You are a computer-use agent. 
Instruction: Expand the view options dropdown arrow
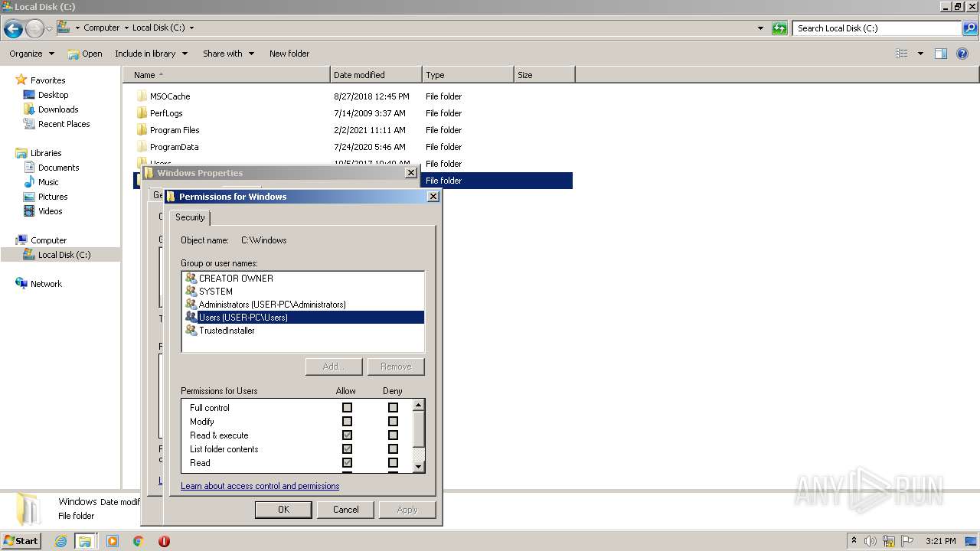(x=920, y=54)
